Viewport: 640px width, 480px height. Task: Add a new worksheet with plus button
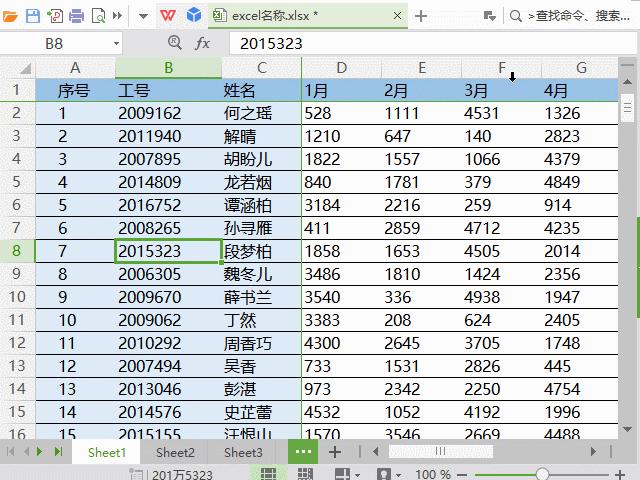[335, 452]
